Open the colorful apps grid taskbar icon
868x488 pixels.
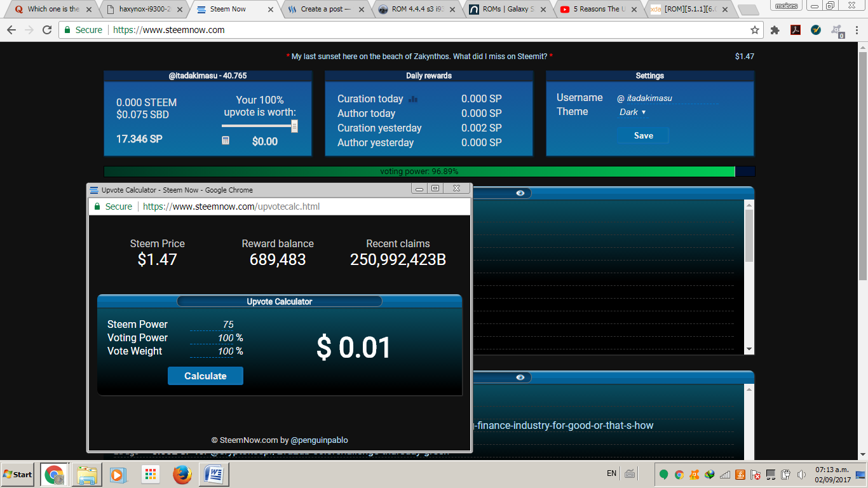(150, 474)
